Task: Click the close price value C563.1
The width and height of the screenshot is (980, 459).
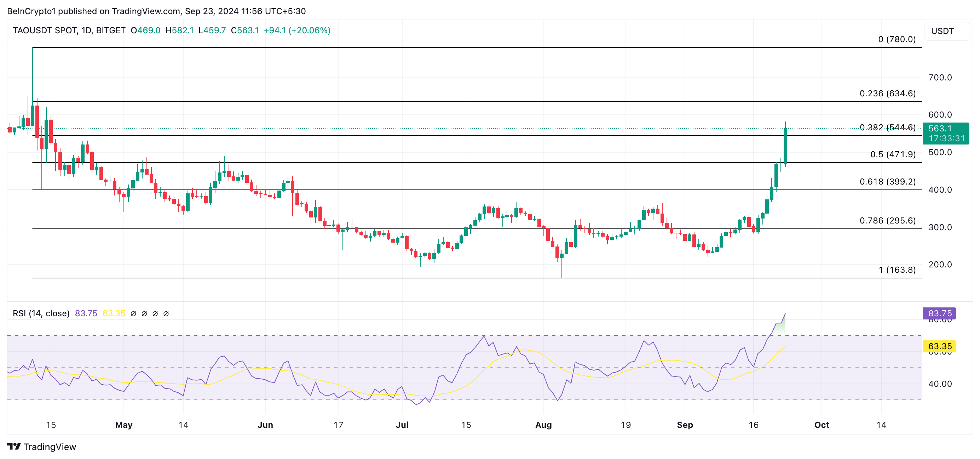Action: point(244,30)
